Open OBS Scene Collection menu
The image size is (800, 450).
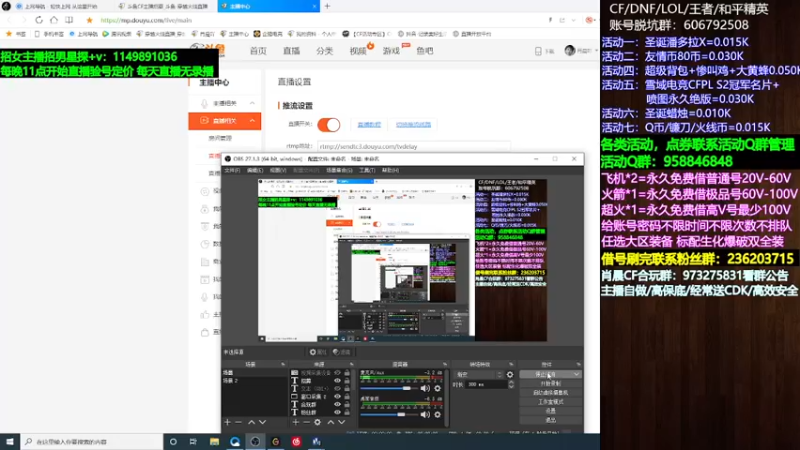[x=339, y=170]
